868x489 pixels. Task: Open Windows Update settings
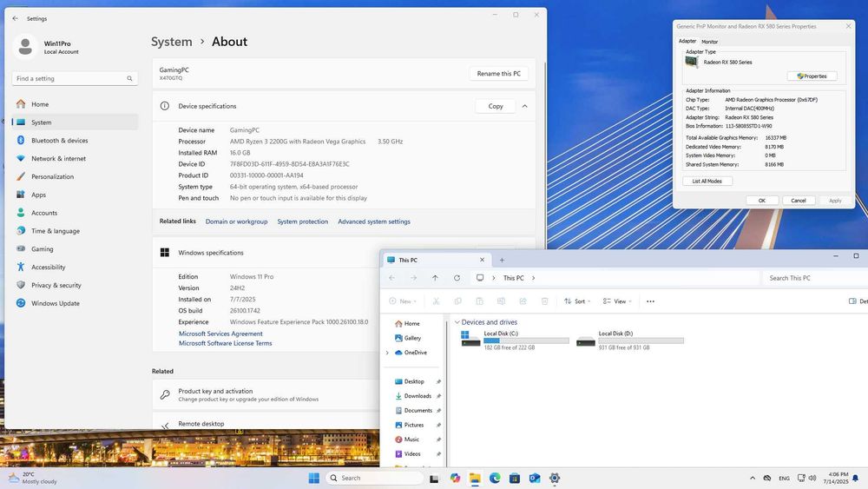pyautogui.click(x=75, y=303)
